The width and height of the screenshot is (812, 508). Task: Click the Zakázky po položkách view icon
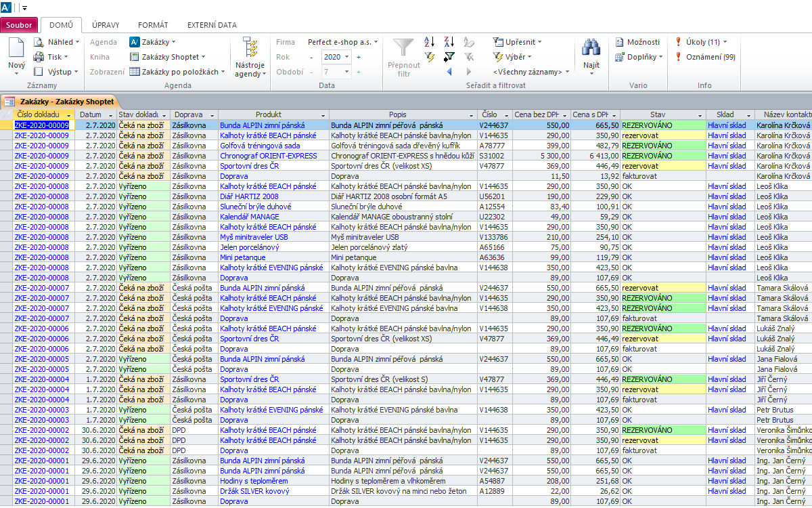(x=135, y=72)
